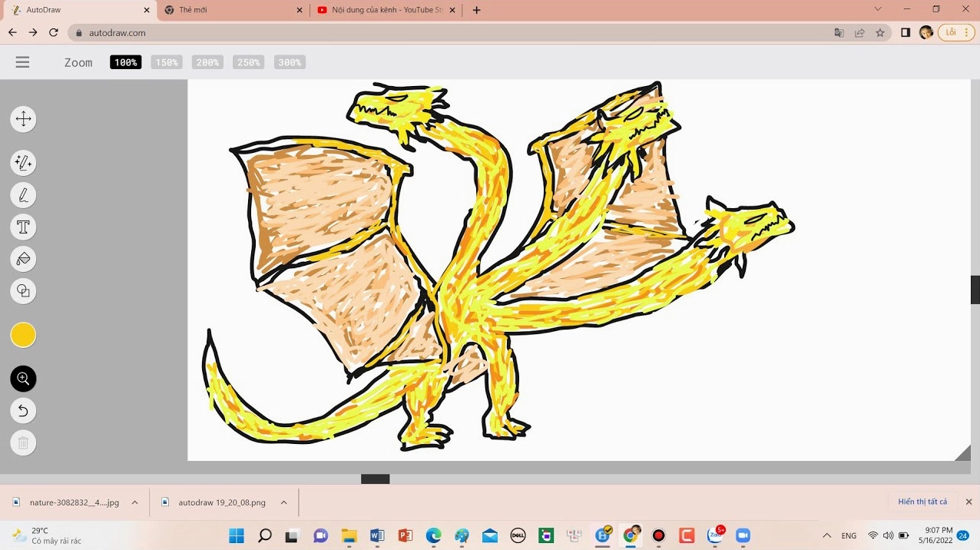Open the Mail app from taskbar

coord(490,535)
